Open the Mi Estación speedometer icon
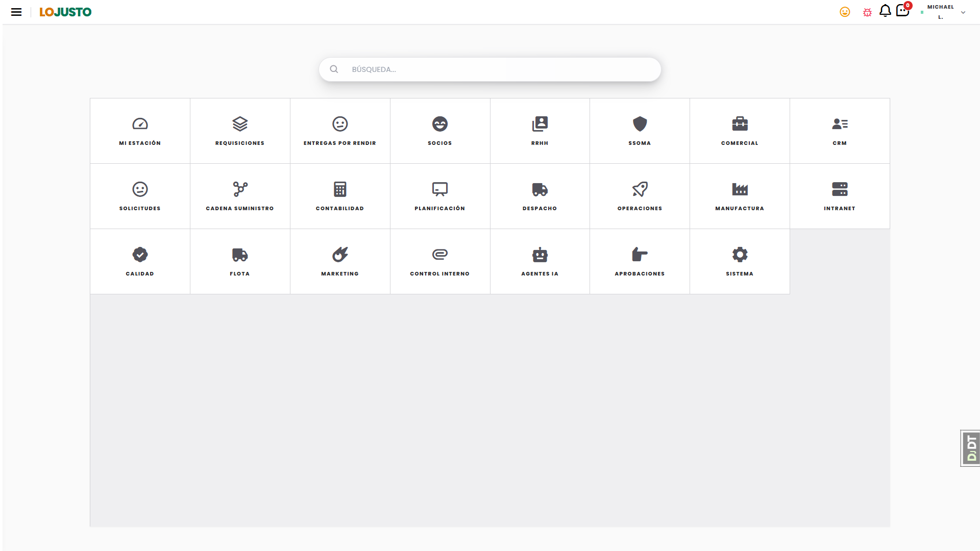Viewport: 980px width, 551px height. pos(140,124)
